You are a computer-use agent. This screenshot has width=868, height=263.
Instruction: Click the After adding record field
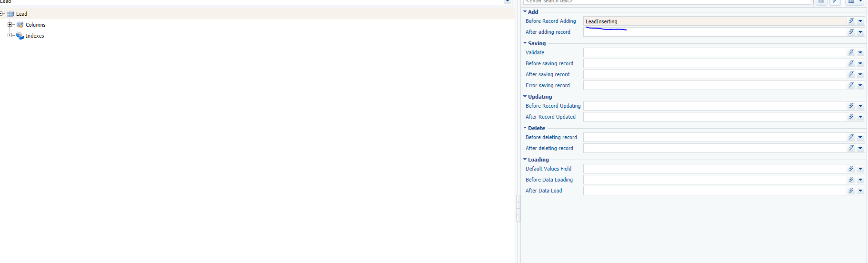pyautogui.click(x=715, y=32)
